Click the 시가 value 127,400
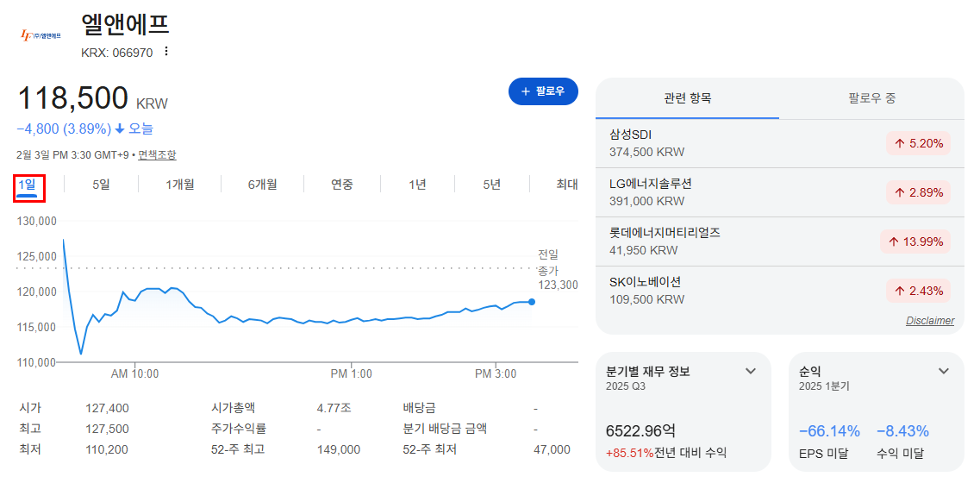Image resolution: width=980 pixels, height=483 pixels. click(107, 409)
